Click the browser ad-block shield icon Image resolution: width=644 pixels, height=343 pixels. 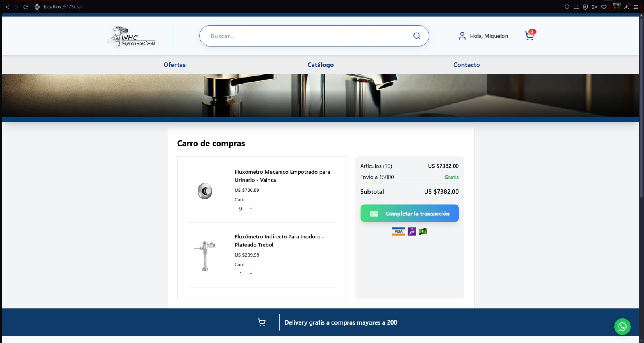585,7
